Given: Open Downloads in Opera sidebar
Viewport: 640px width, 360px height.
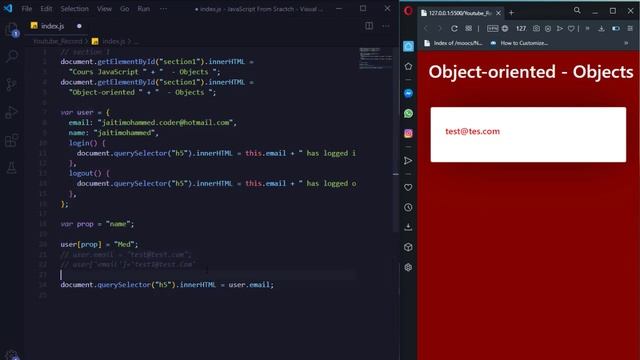Looking at the screenshot, I should [408, 227].
